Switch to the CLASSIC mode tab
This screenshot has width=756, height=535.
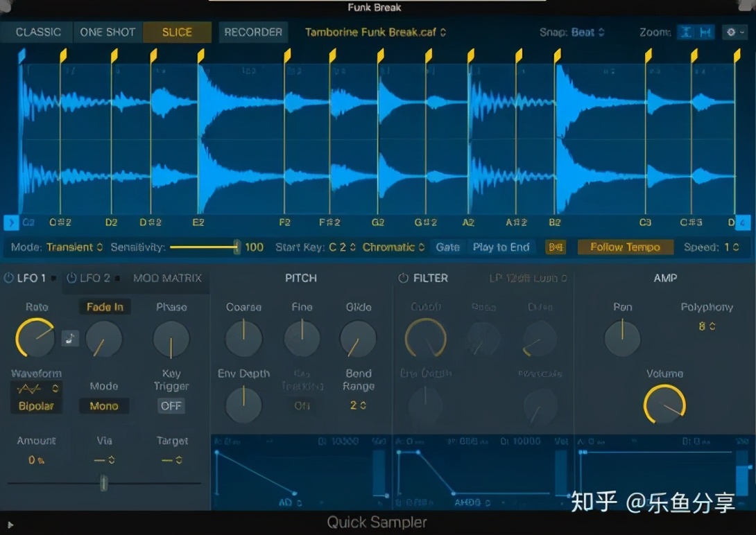(38, 33)
